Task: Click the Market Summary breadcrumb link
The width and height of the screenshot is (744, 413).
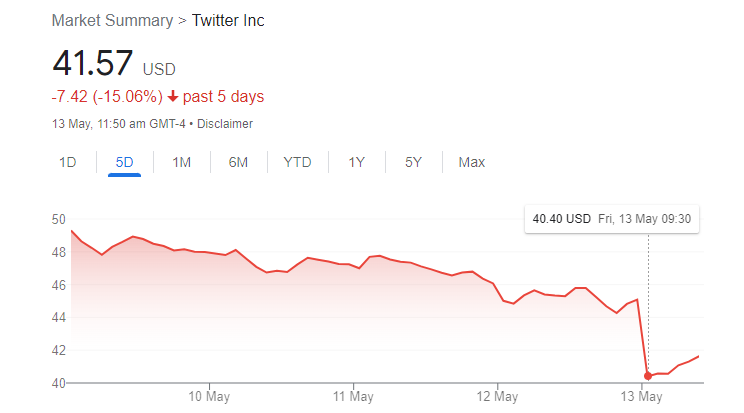Action: pyautogui.click(x=110, y=21)
